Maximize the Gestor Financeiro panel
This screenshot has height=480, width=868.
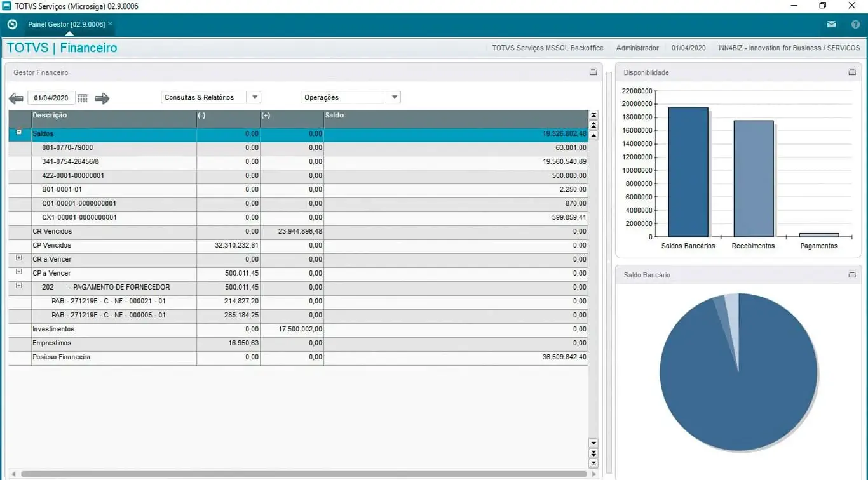click(x=593, y=72)
